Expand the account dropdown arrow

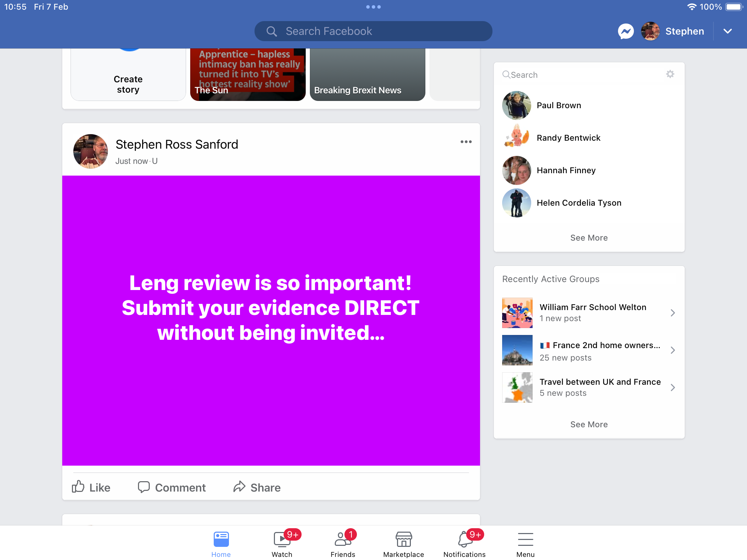pyautogui.click(x=728, y=31)
